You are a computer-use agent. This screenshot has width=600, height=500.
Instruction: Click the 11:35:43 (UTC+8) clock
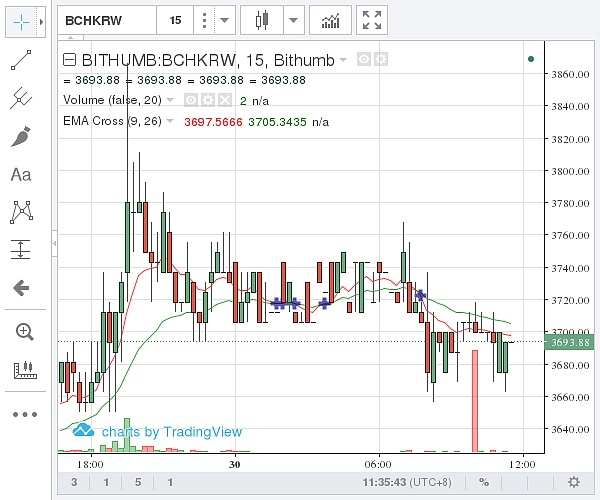(407, 482)
